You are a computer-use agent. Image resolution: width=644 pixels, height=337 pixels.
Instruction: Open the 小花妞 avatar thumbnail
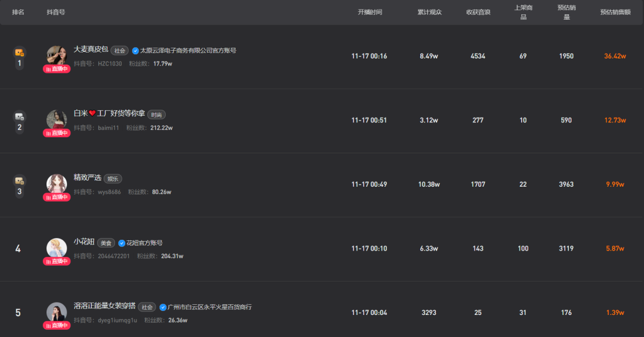[57, 248]
